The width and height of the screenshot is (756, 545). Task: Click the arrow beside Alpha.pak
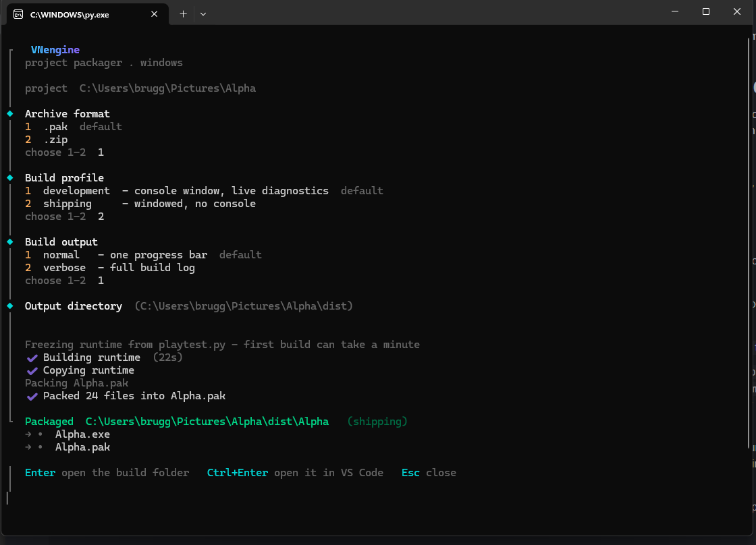tap(28, 447)
